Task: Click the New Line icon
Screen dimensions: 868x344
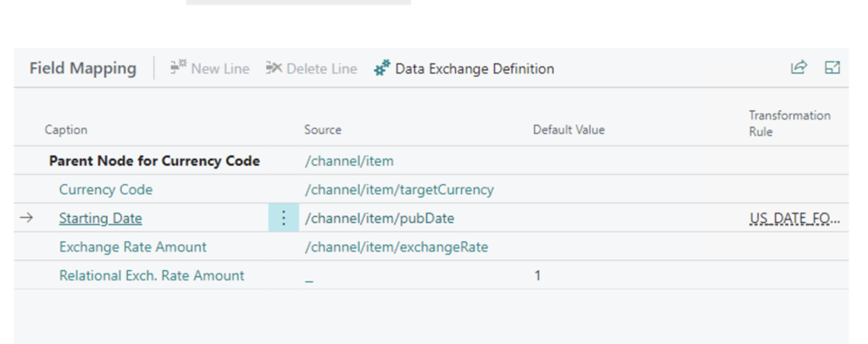Action: coord(178,69)
